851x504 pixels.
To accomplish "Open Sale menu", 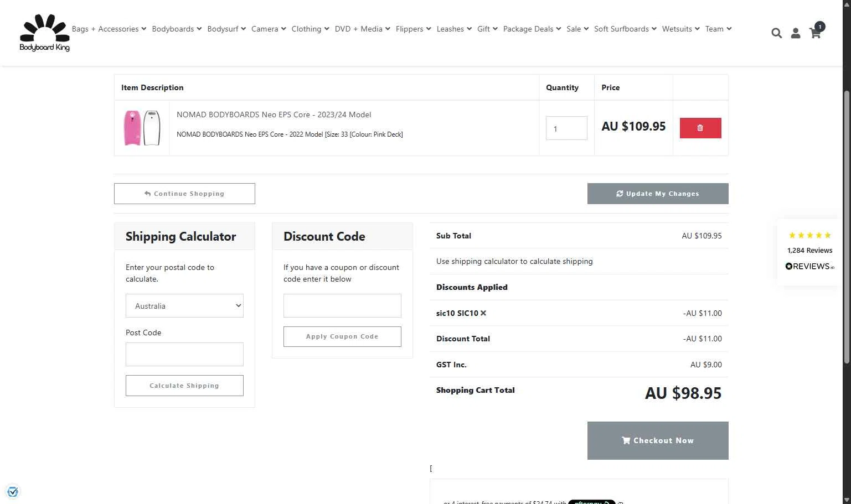I will [x=577, y=29].
